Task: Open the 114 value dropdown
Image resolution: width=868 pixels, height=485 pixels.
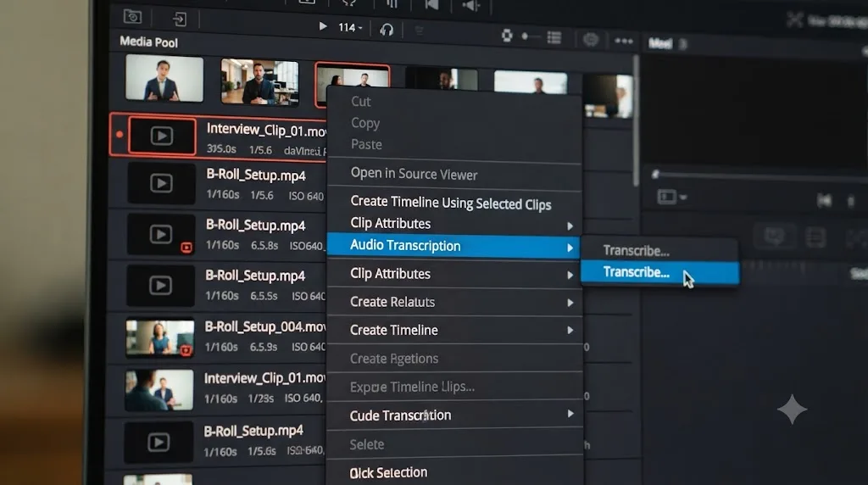Action: (350, 27)
